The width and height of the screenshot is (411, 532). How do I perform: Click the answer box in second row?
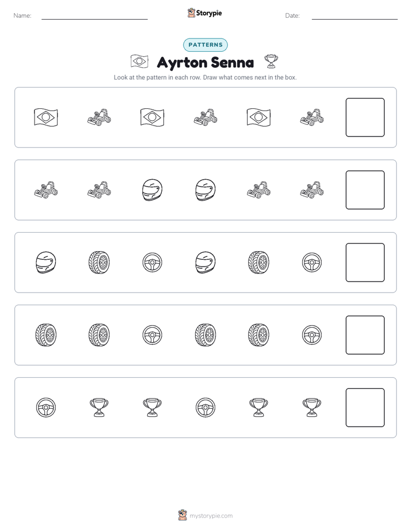coord(365,190)
